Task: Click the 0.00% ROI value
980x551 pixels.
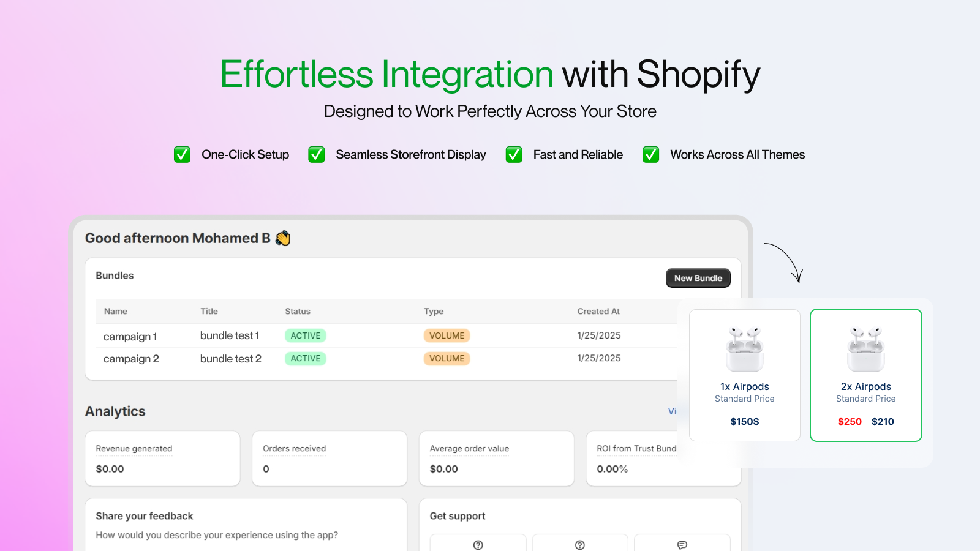Action: pyautogui.click(x=612, y=469)
